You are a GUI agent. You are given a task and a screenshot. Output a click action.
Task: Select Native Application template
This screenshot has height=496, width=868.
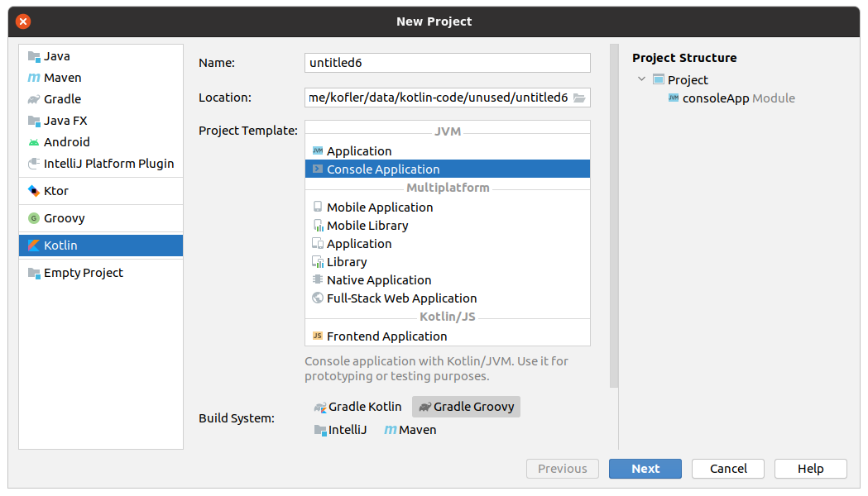coord(448,279)
